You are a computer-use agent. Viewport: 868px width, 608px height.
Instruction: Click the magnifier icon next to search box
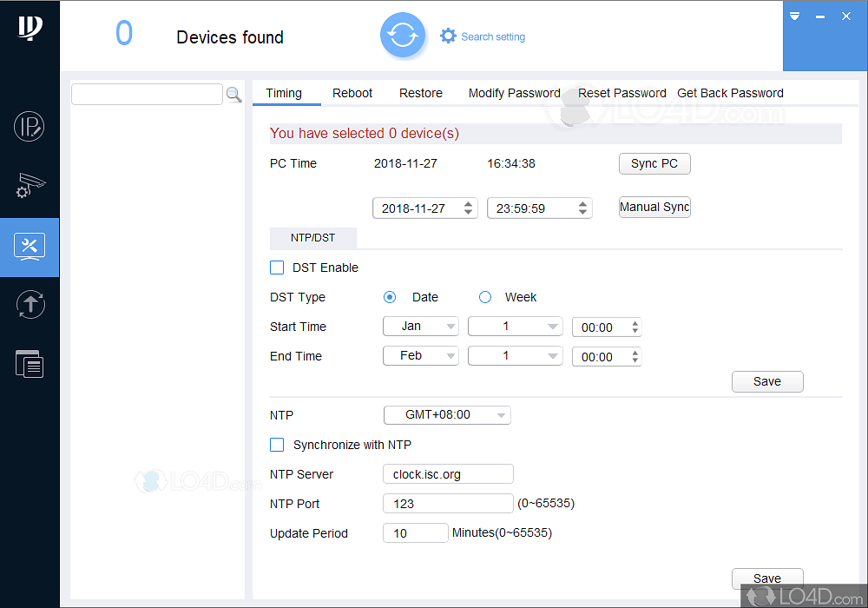(x=233, y=94)
